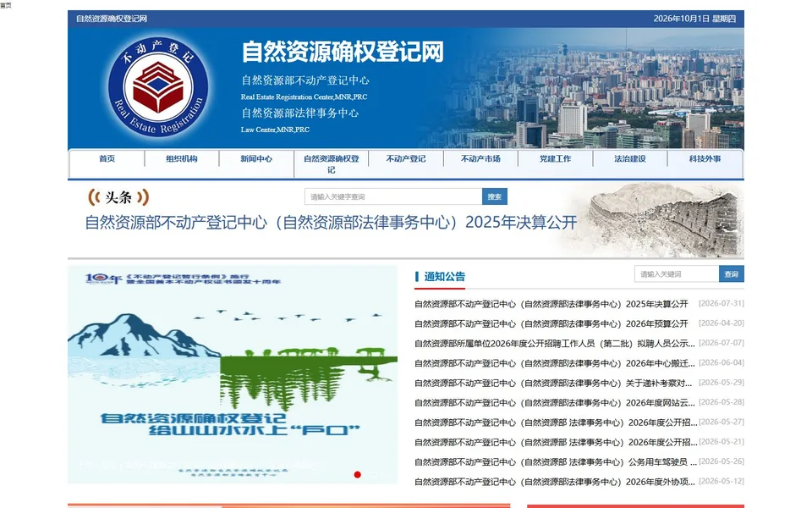
Task: Click the large 自然资源确权登记网 banner title
Action: (x=343, y=52)
